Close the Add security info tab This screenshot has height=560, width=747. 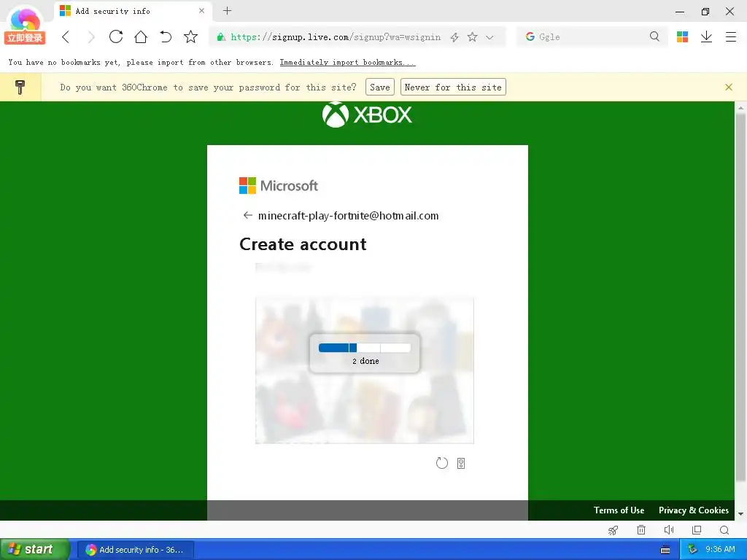[x=201, y=10]
